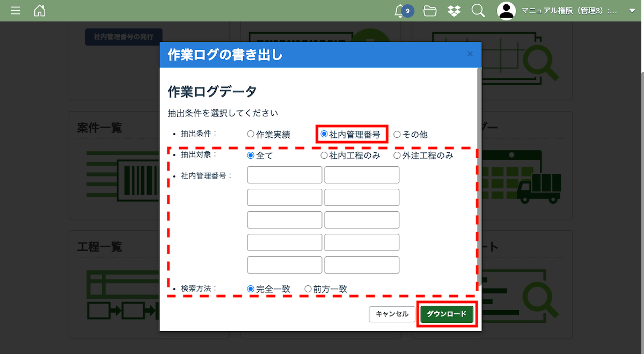
Task: Click the キャンセル button
Action: point(392,314)
